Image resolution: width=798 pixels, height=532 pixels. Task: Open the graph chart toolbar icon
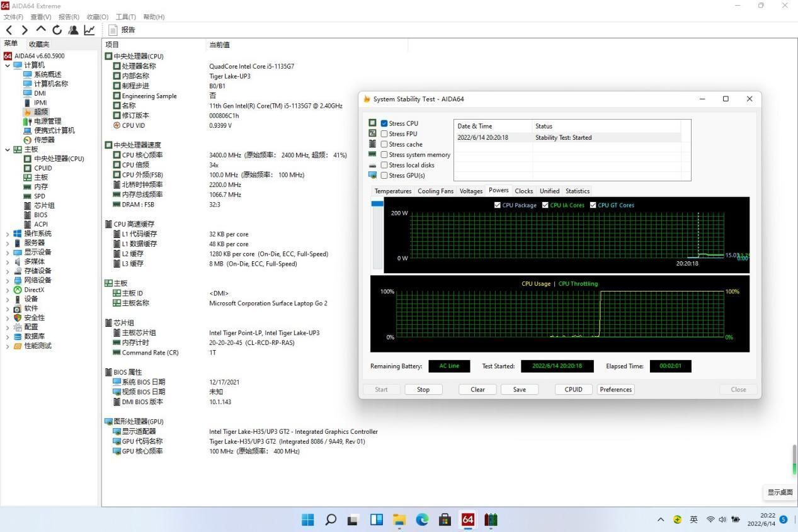pyautogui.click(x=89, y=30)
